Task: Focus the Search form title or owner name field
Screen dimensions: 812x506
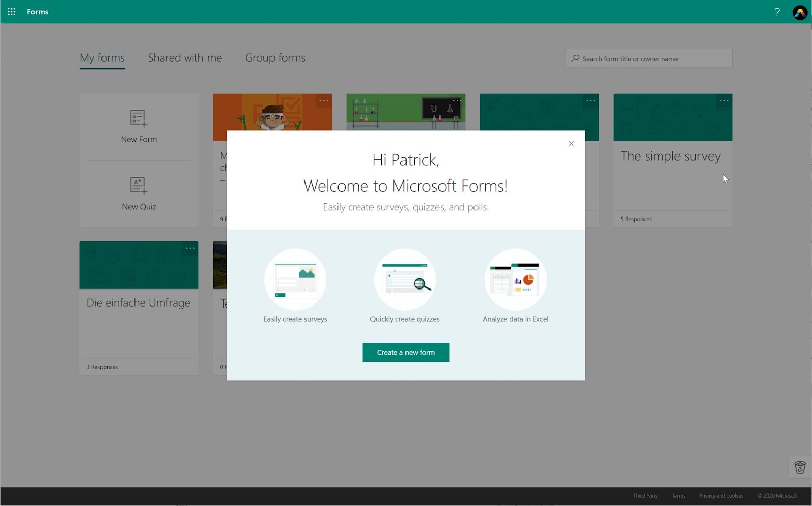Action: (x=649, y=58)
